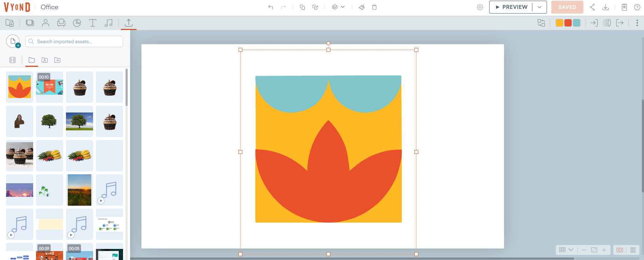Screen dimensions: 644x260
Task: Select the flower graphic thumbnail
Action: tap(20, 87)
